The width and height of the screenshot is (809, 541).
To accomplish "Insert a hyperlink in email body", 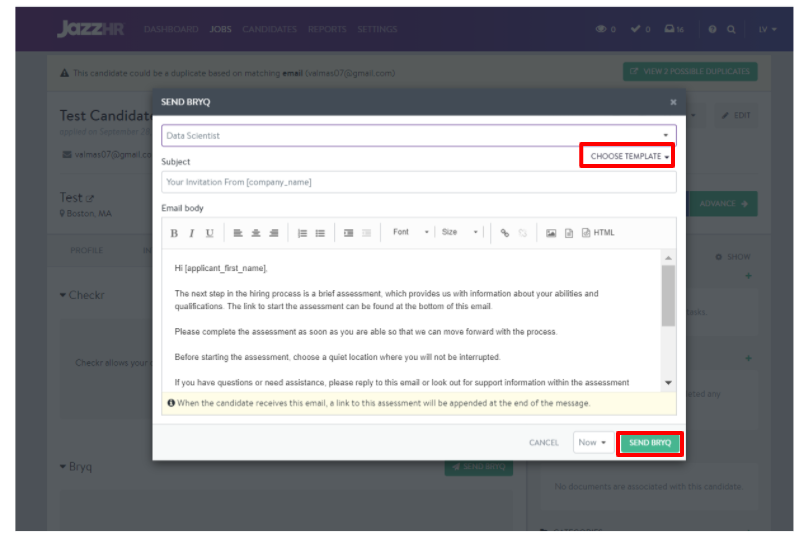I will (504, 233).
